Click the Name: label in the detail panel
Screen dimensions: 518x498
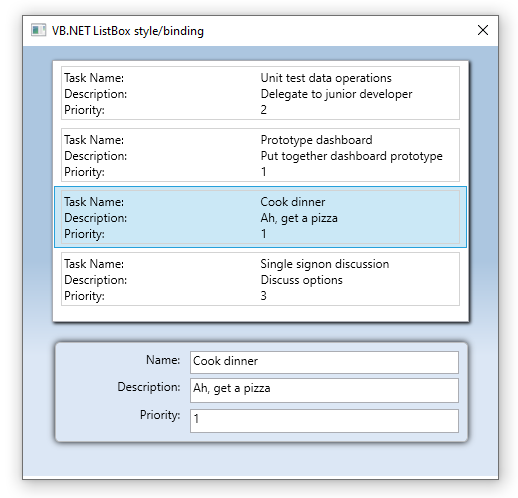[163, 360]
